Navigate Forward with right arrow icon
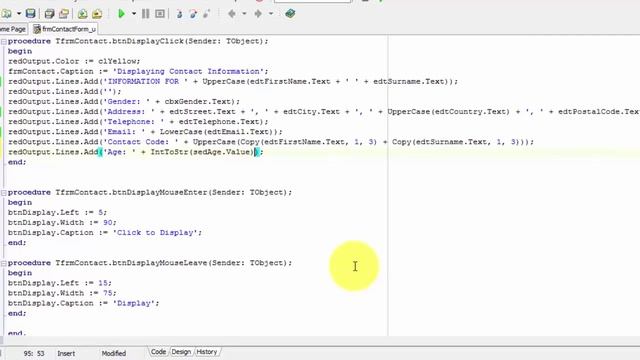This screenshot has width=640, height=360. pos(258,14)
